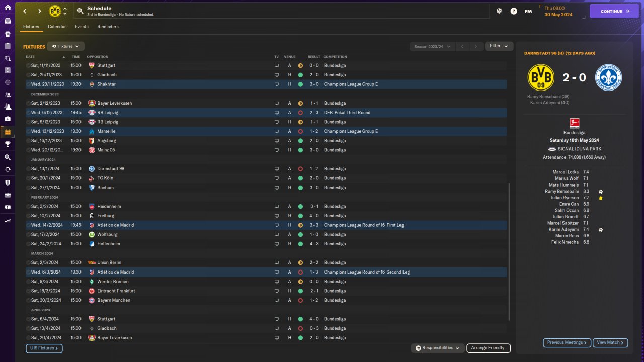Toggle the circle beside the Heidenheim fixture
This screenshot has width=644, height=362.
click(x=28, y=206)
